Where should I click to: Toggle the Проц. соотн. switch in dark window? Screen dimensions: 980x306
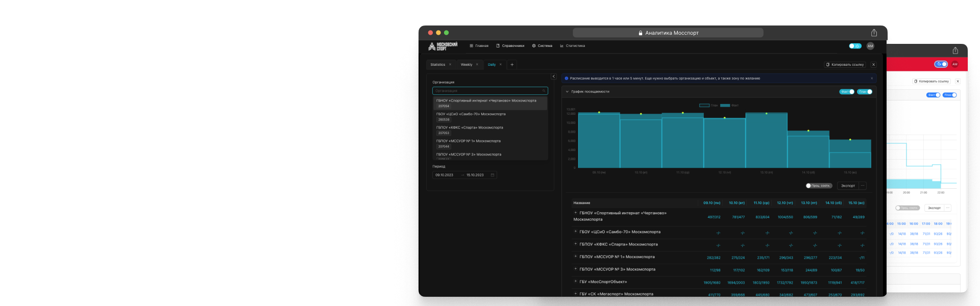(x=819, y=186)
